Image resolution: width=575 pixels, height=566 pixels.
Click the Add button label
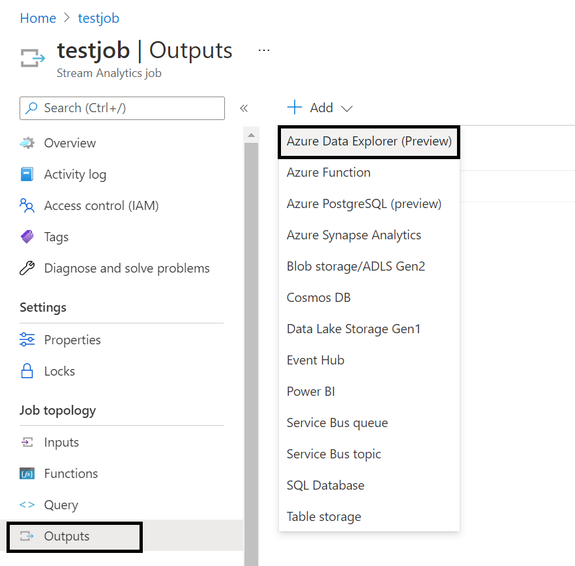[321, 108]
